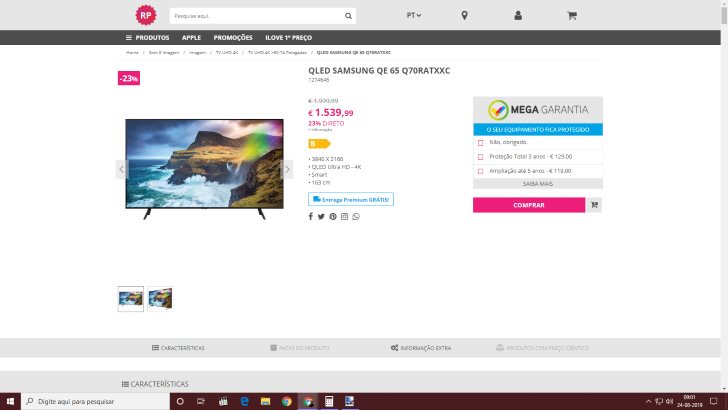The image size is (728, 410).
Task: Go to 'Som E Imagem' breadcrumb link
Action: pyautogui.click(x=163, y=52)
